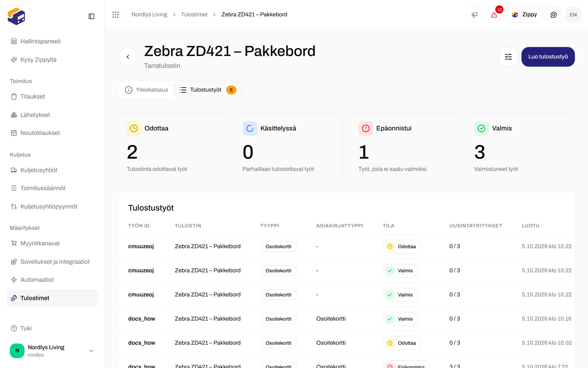Open the Zippy assistant button
Screen dimensions: 588x368
click(524, 15)
